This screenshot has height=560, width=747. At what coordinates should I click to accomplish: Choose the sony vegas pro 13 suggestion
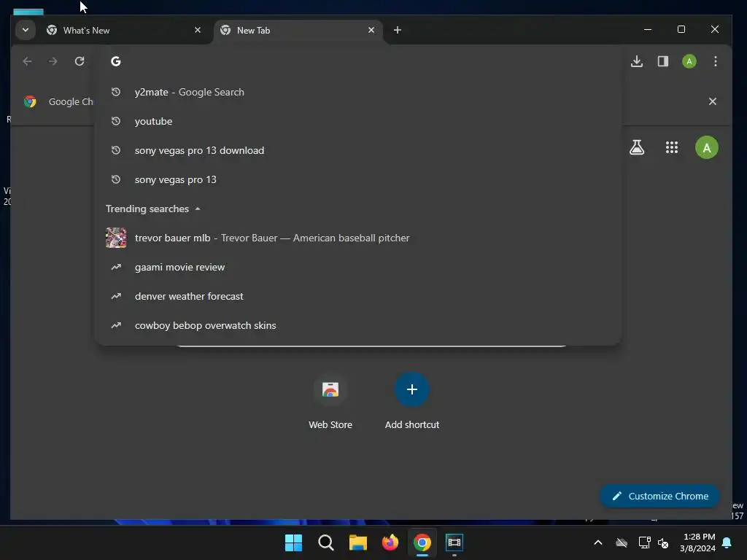click(358, 179)
